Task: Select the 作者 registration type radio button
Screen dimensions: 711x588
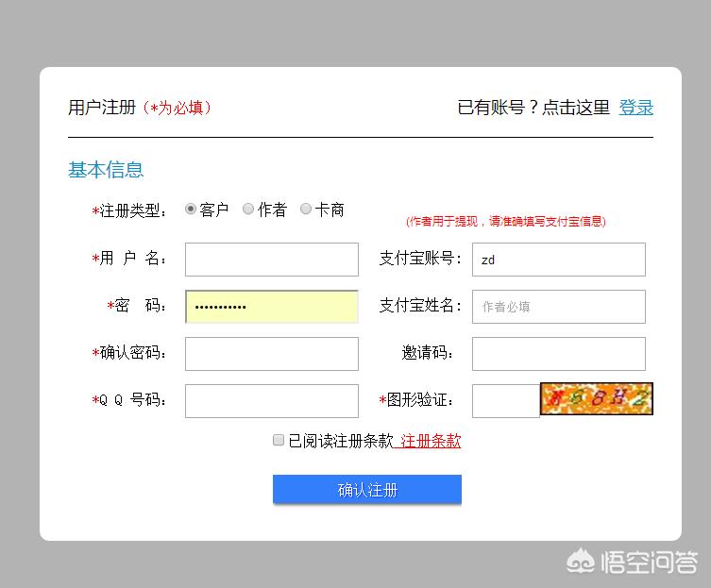Action: (x=248, y=209)
